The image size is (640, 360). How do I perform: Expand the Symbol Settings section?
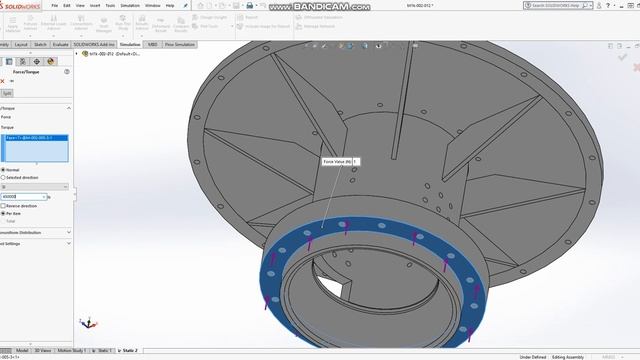[x=69, y=243]
